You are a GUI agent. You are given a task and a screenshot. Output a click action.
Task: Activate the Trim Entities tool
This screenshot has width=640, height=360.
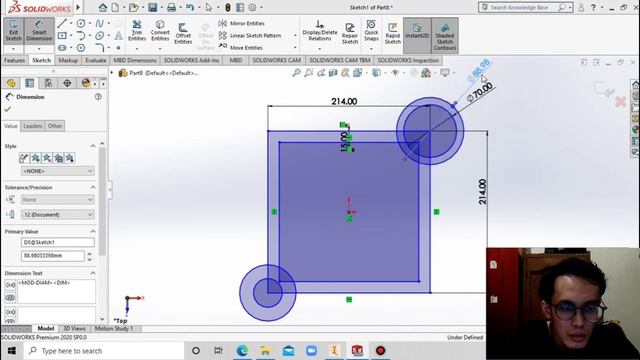pyautogui.click(x=137, y=31)
